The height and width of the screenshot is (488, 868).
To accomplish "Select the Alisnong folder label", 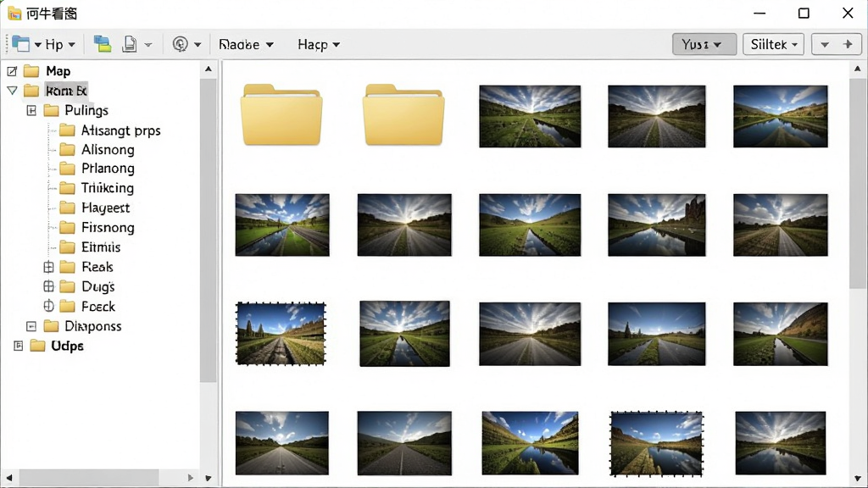I will click(108, 149).
